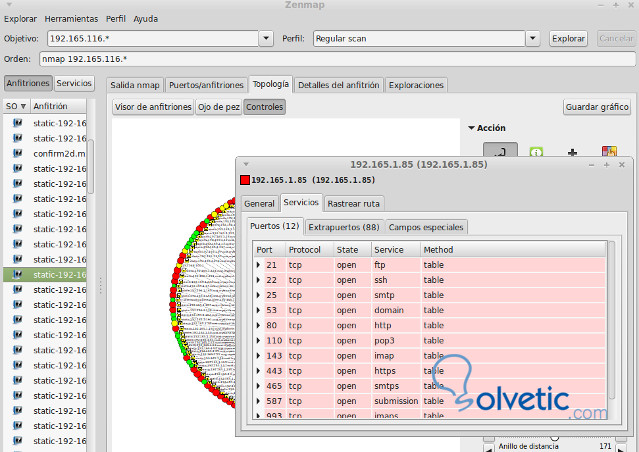Viewport: 639px width, 452px height.
Task: Select the Puertos (12) tab
Action: (x=275, y=226)
